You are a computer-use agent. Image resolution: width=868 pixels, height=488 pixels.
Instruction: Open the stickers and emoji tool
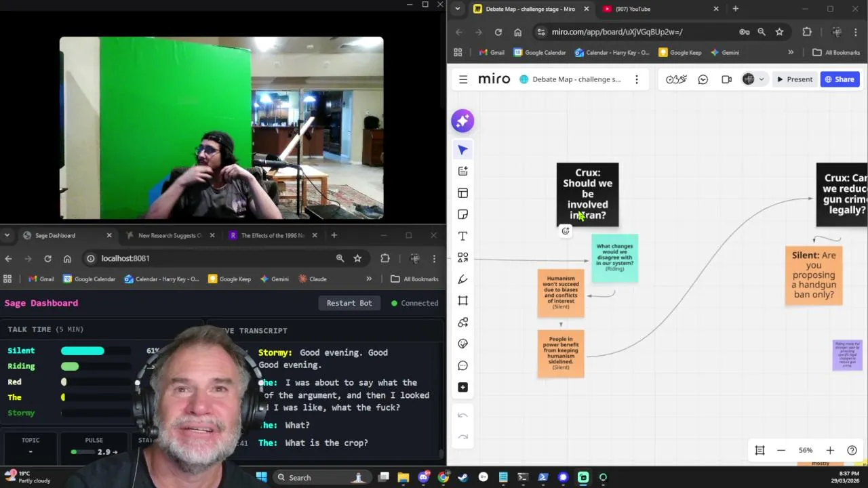(462, 344)
